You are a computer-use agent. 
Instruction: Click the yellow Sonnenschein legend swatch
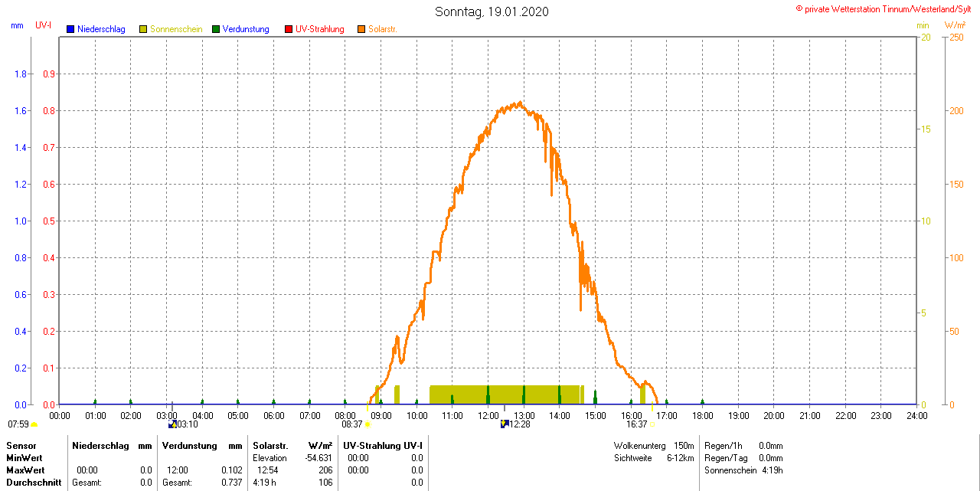tap(143, 29)
